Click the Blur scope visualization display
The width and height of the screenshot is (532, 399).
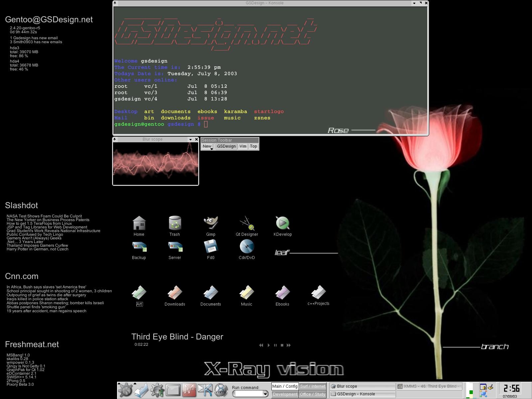(156, 163)
